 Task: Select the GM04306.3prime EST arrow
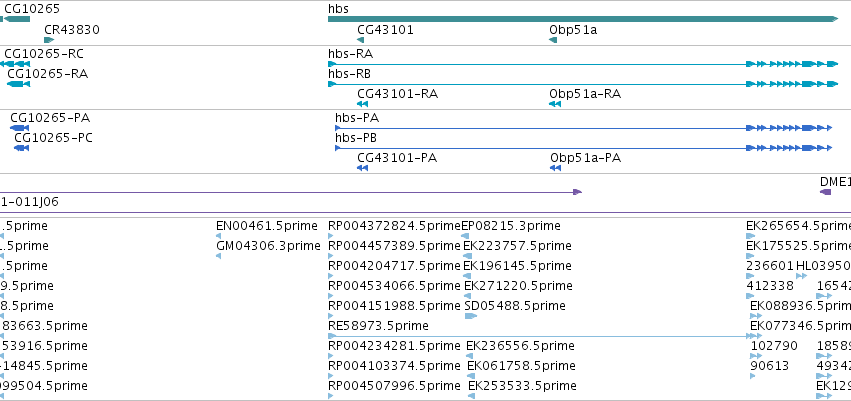point(218,256)
